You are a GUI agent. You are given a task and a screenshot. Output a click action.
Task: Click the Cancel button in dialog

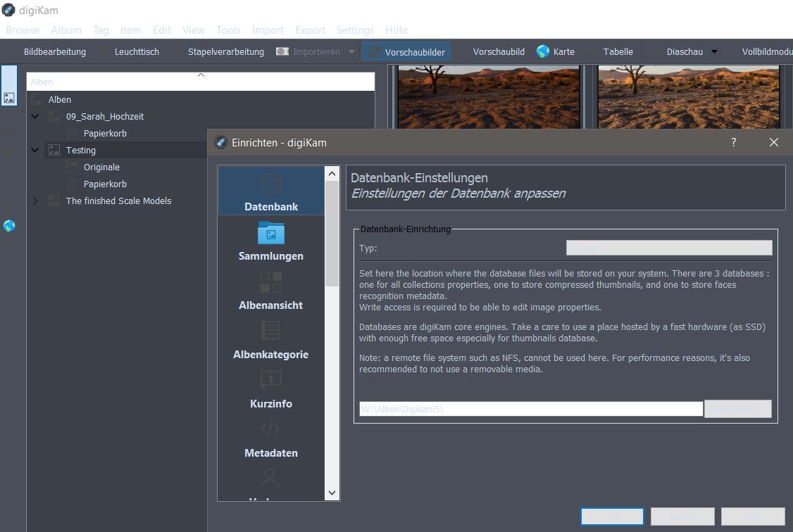click(682, 517)
